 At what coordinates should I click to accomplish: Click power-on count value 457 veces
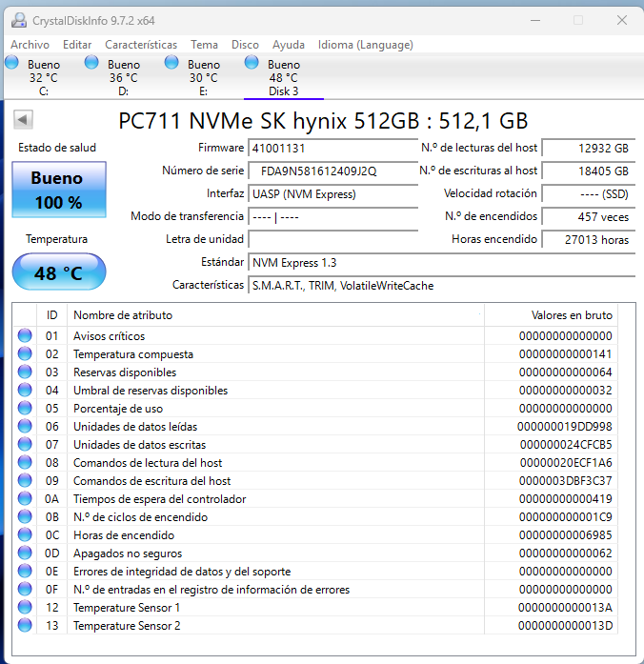589,217
